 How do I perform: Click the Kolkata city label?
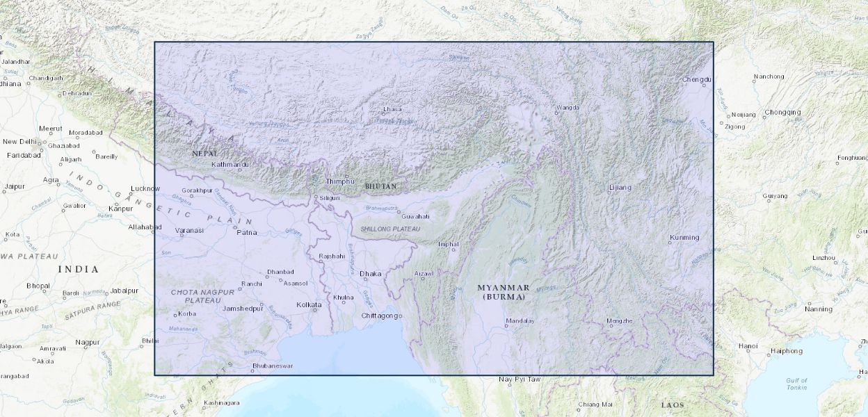(309, 304)
